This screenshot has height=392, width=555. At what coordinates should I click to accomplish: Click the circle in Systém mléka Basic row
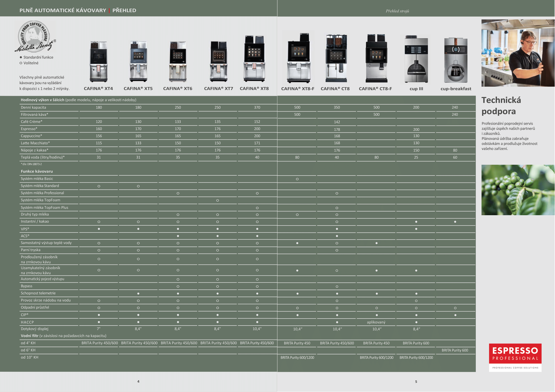click(x=297, y=179)
